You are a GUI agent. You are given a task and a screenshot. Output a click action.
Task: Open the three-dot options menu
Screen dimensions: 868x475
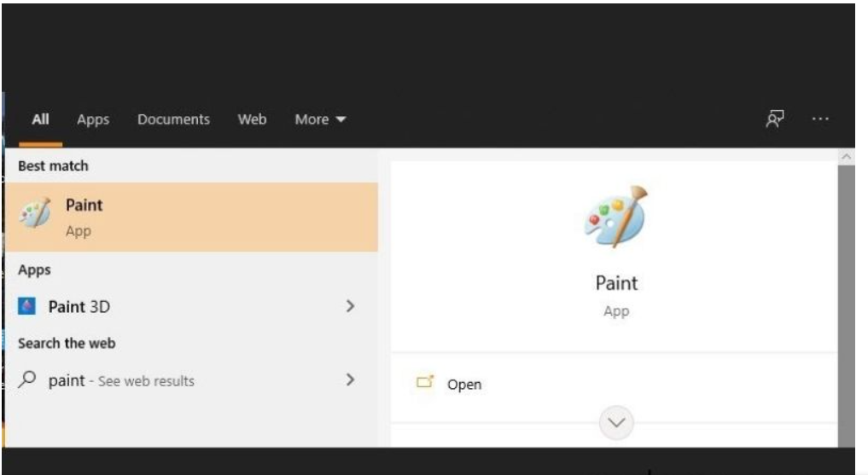coord(820,119)
